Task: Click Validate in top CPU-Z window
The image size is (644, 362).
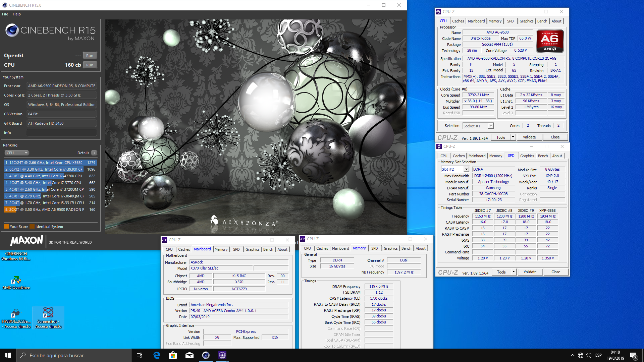Action: (529, 137)
